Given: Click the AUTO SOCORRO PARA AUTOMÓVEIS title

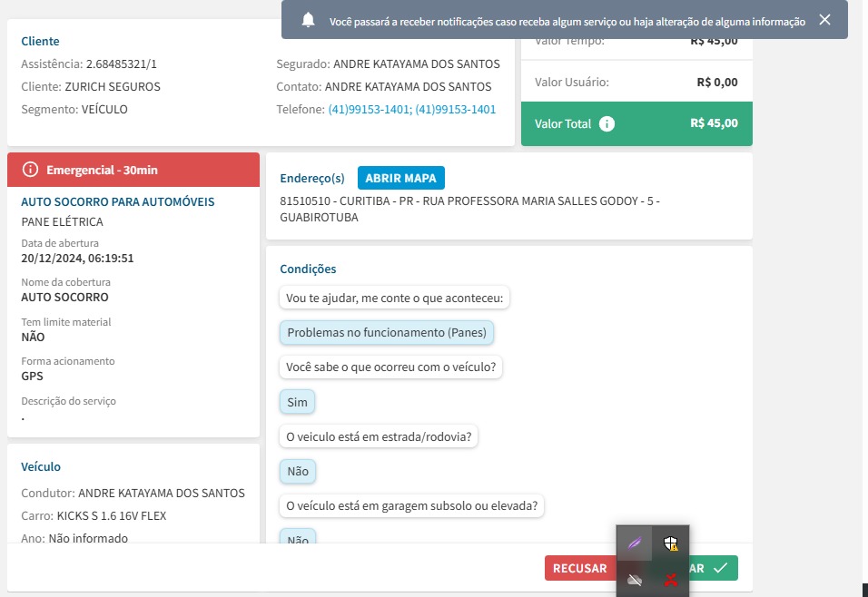Looking at the screenshot, I should [x=118, y=202].
